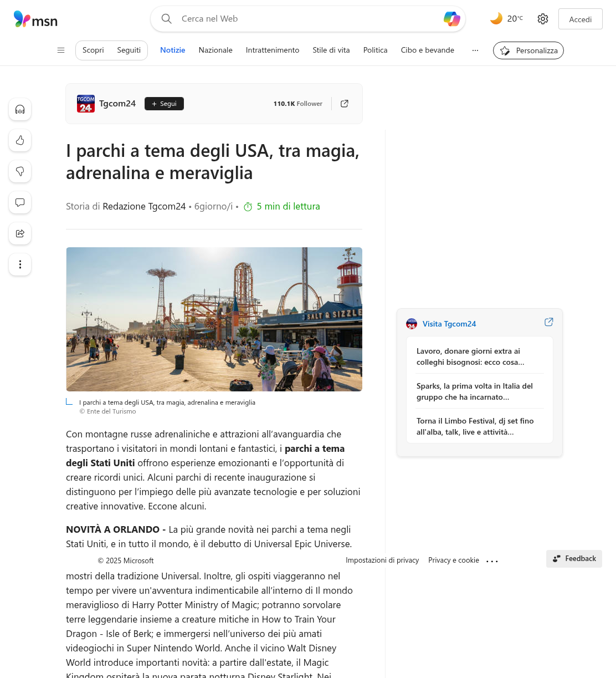Click the Accedi sign-in button
The width and height of the screenshot is (616, 678).
pyautogui.click(x=581, y=19)
